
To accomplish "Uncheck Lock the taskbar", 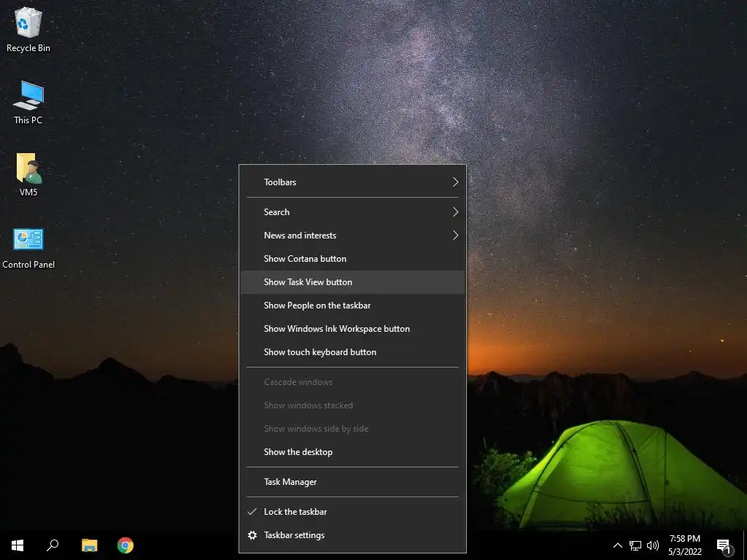I will point(352,512).
